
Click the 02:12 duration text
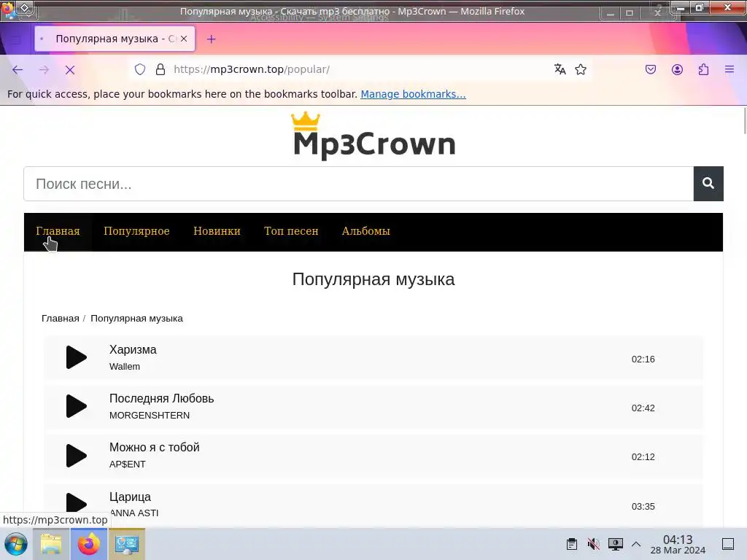pyautogui.click(x=643, y=457)
